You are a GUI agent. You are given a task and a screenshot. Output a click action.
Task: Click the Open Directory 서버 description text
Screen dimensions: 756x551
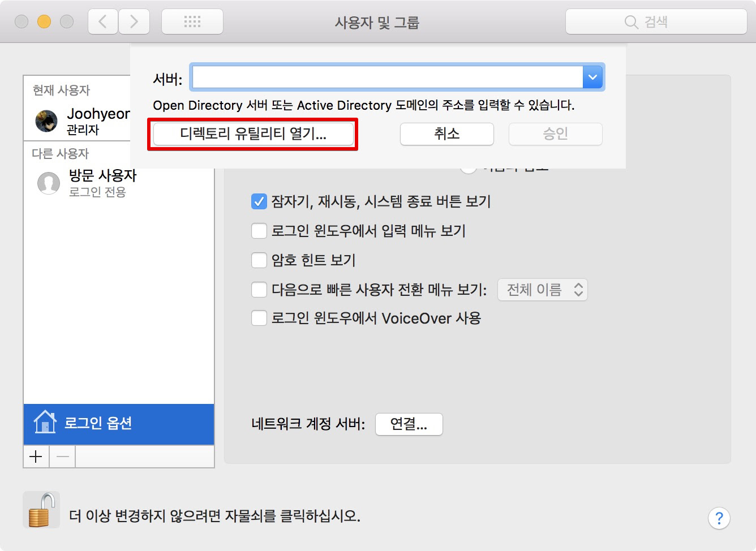364,105
